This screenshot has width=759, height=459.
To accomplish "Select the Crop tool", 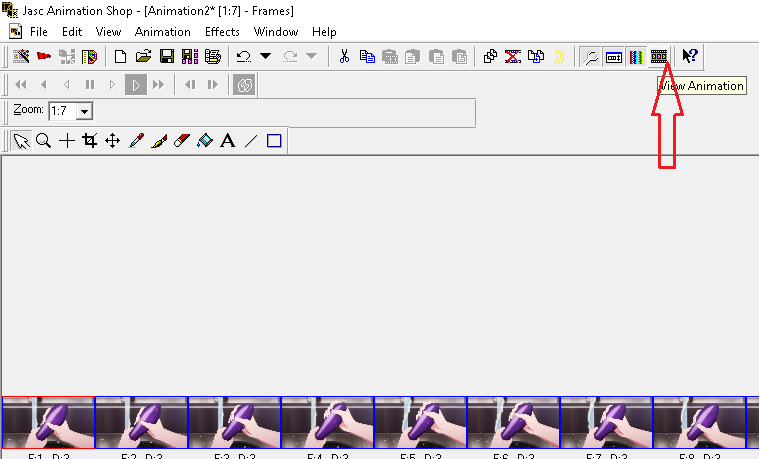I will point(90,141).
